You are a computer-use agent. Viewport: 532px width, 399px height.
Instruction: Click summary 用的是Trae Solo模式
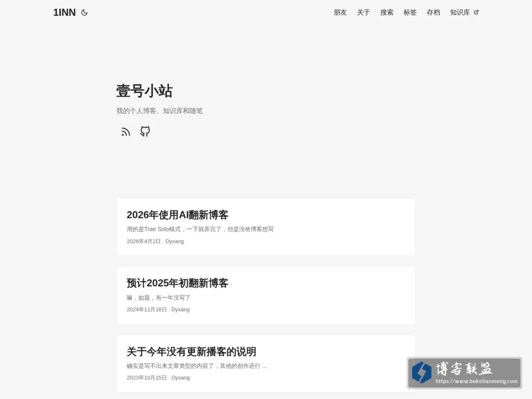point(200,229)
